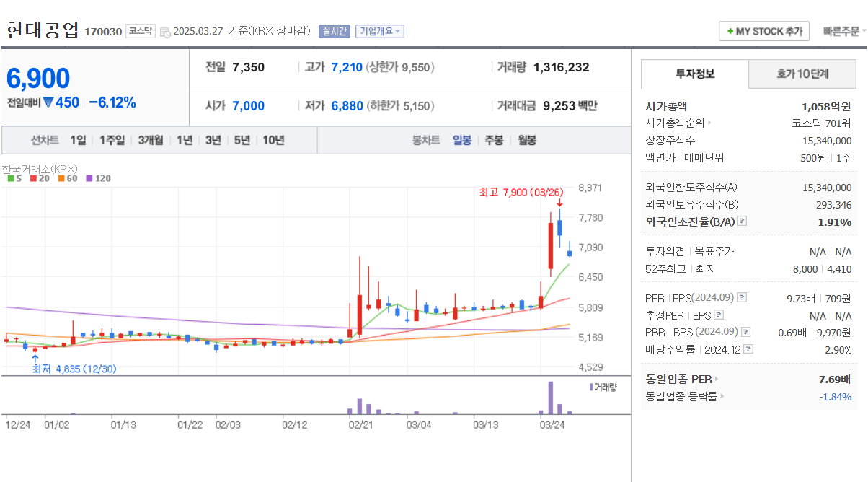Click 저가 value 6,880
Image resolution: width=868 pixels, height=482 pixels.
click(347, 106)
